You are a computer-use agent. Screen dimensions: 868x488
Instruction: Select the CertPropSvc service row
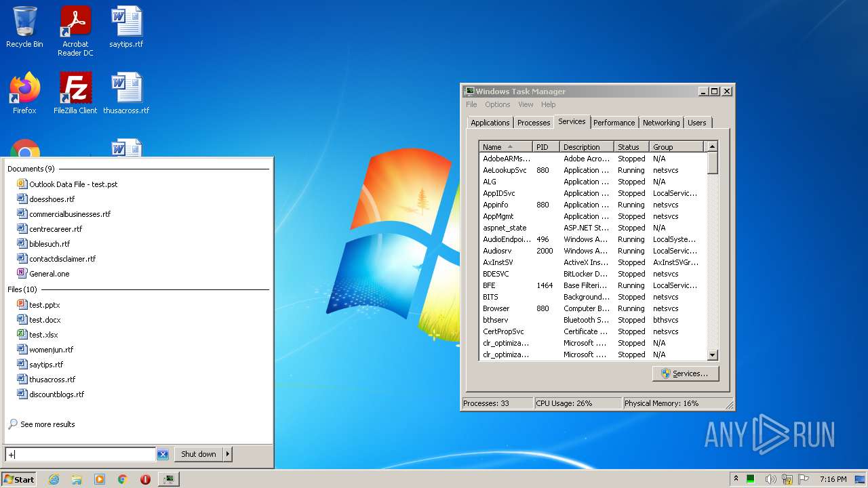click(593, 331)
